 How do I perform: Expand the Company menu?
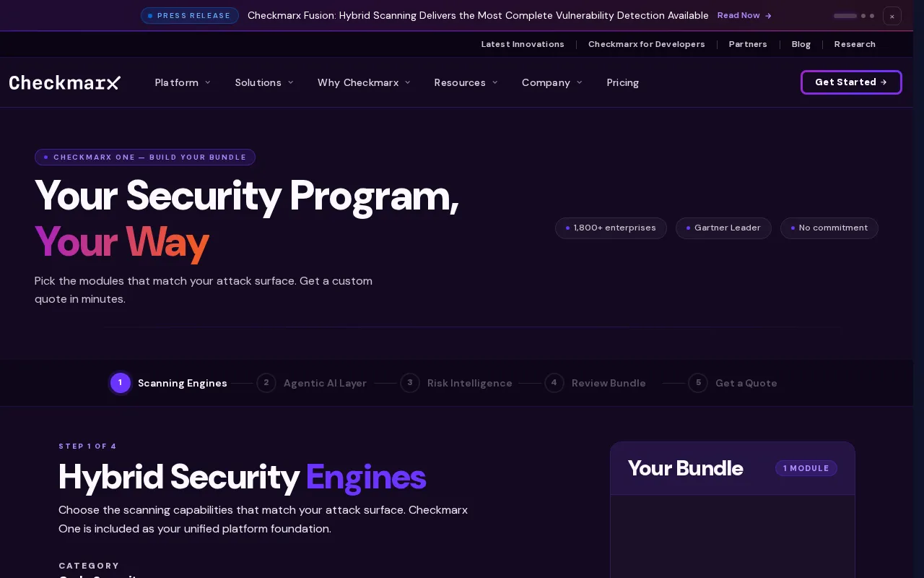click(552, 82)
